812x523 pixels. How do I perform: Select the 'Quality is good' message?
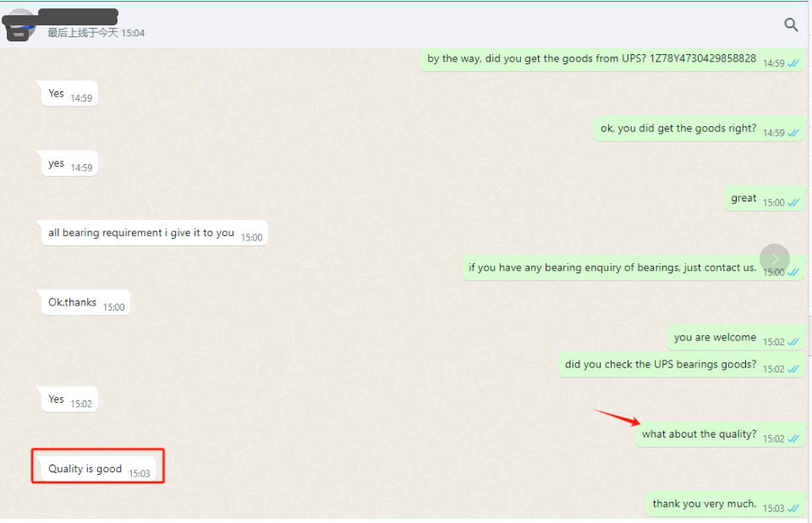pos(85,469)
